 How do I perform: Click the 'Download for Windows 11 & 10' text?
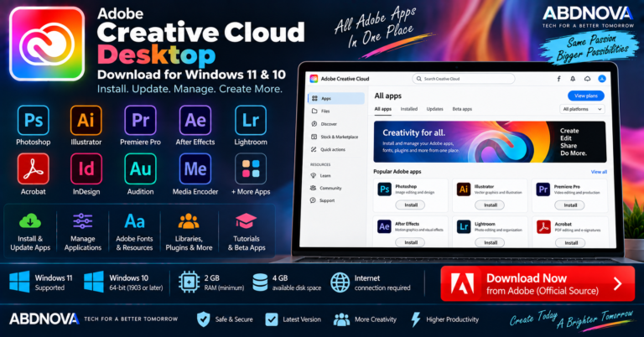point(191,75)
